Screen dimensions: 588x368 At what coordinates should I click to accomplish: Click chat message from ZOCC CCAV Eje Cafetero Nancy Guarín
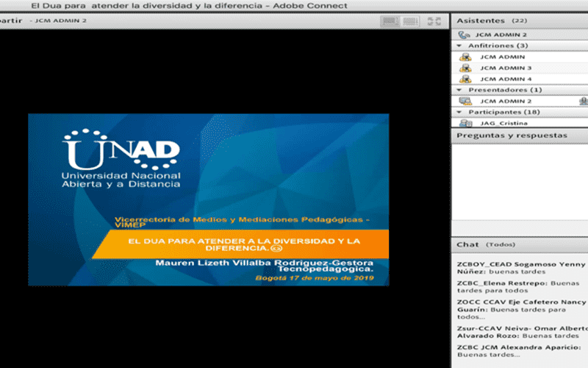click(521, 309)
